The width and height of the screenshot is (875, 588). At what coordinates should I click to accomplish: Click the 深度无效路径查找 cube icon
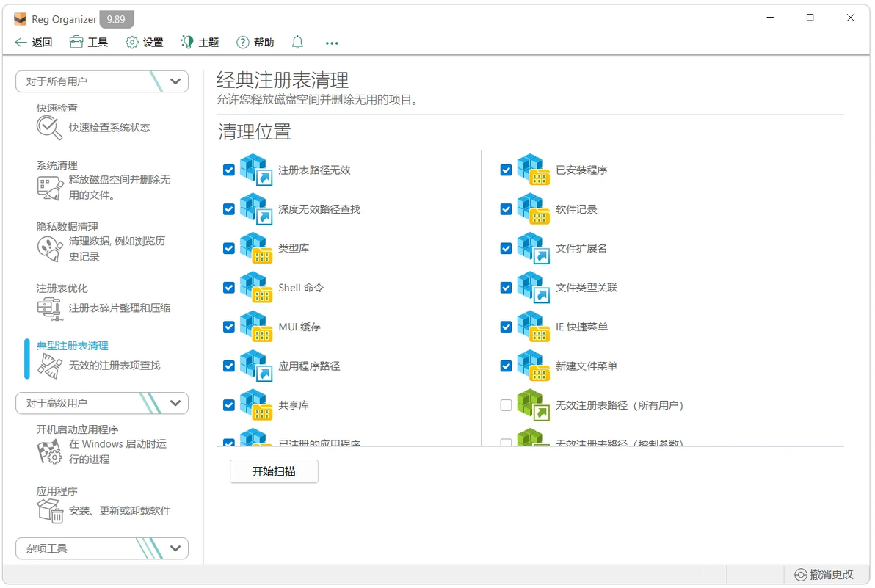point(256,208)
